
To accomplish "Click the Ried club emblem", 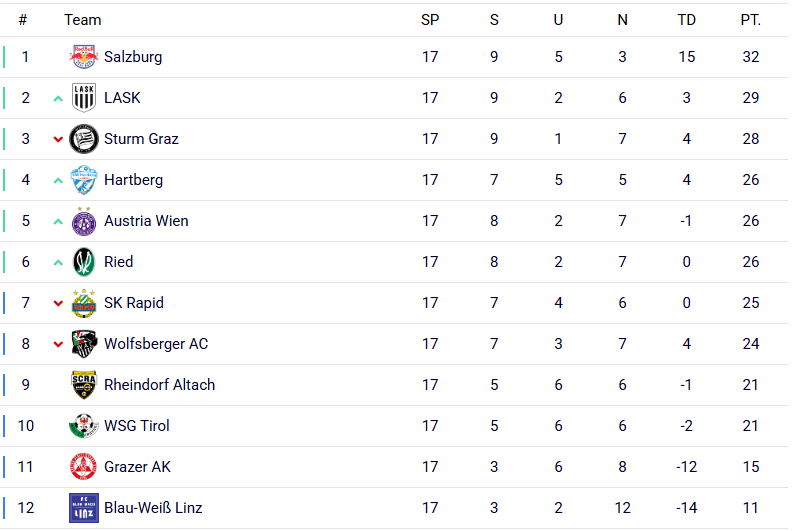I will [84, 262].
